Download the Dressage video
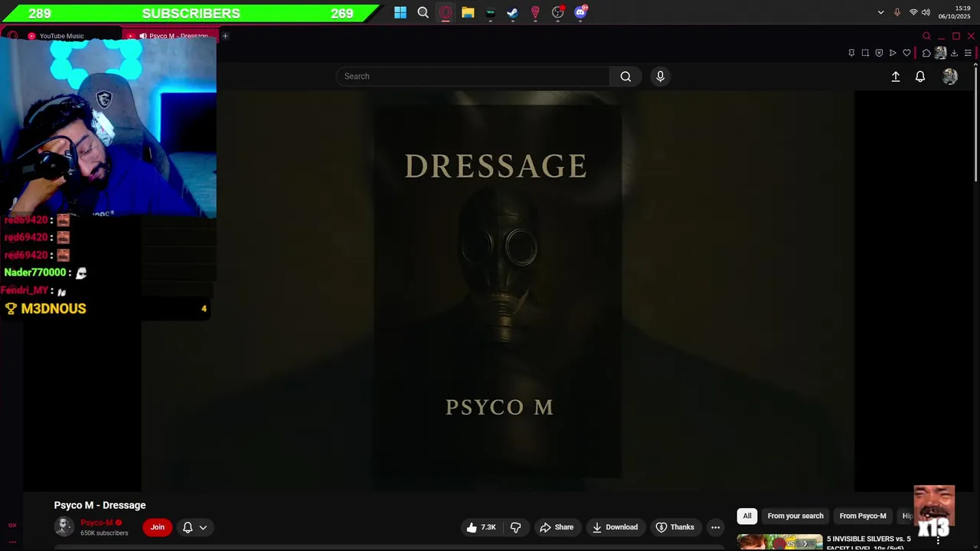980x551 pixels. coord(615,527)
